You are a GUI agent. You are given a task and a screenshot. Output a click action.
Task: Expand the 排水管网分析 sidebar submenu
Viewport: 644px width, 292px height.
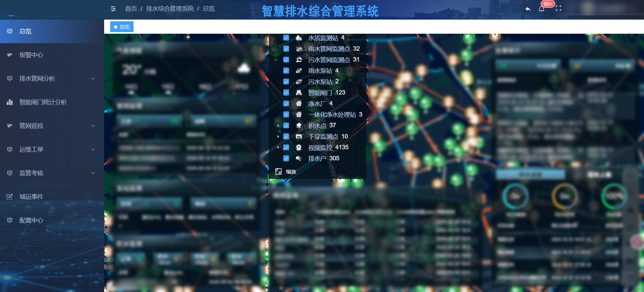[52, 79]
